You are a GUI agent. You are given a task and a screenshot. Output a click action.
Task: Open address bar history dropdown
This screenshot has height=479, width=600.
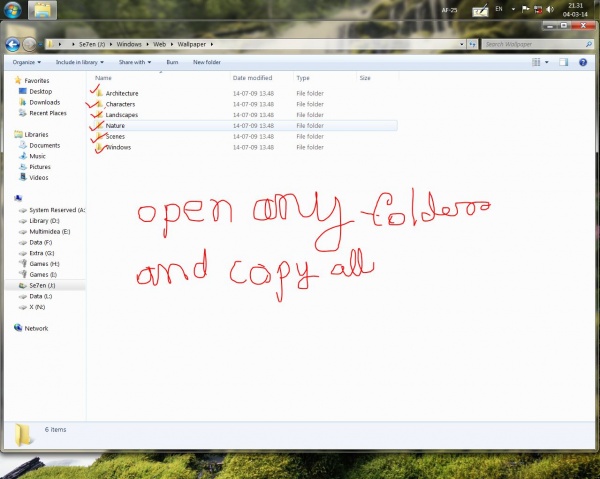[x=462, y=44]
